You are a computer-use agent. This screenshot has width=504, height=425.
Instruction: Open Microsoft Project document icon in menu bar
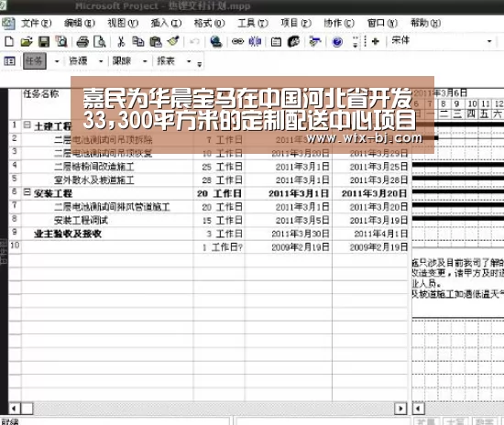(8, 23)
